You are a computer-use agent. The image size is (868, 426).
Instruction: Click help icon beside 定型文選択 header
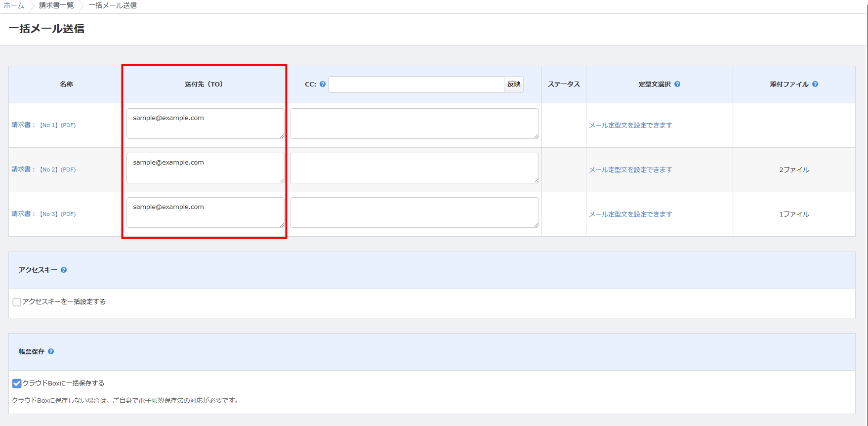[677, 85]
